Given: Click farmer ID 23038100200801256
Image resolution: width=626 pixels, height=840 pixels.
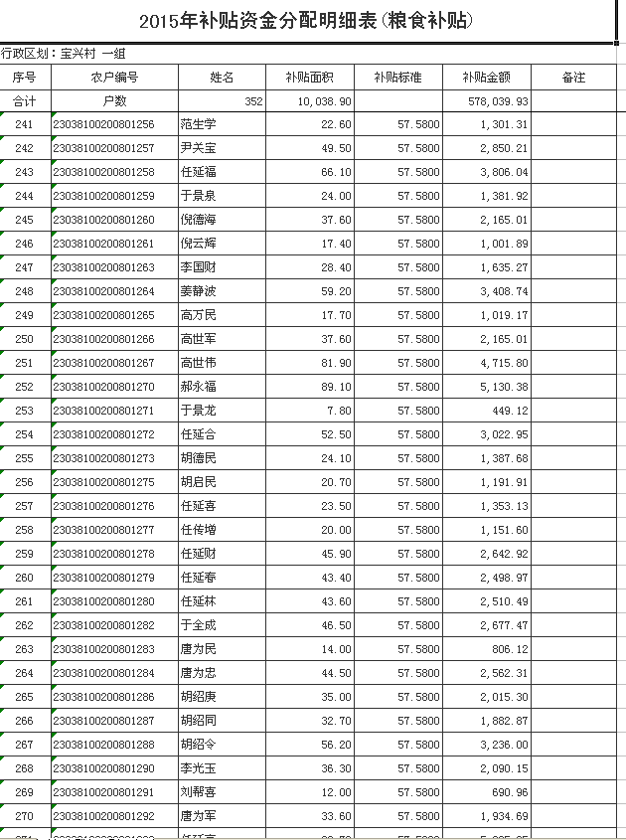Looking at the screenshot, I should click(114, 124).
